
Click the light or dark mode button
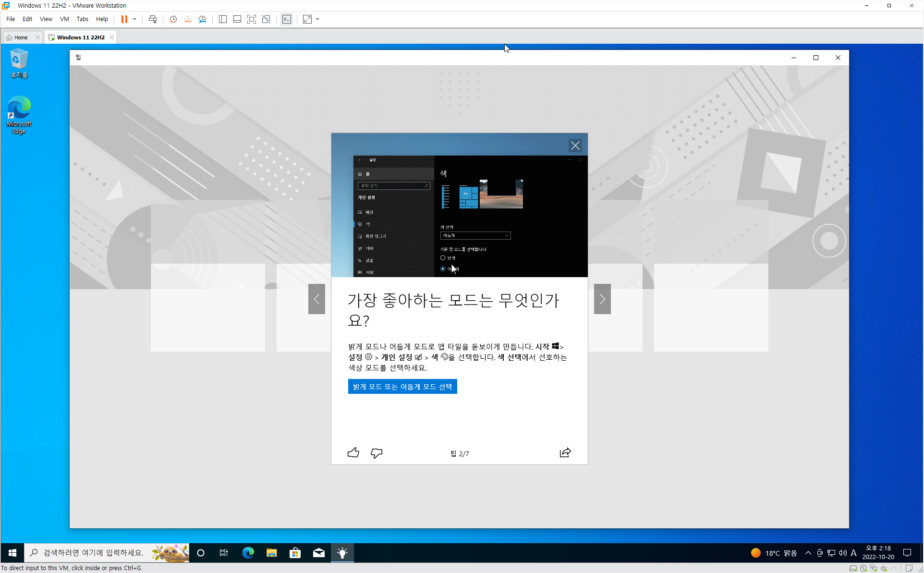click(x=402, y=387)
